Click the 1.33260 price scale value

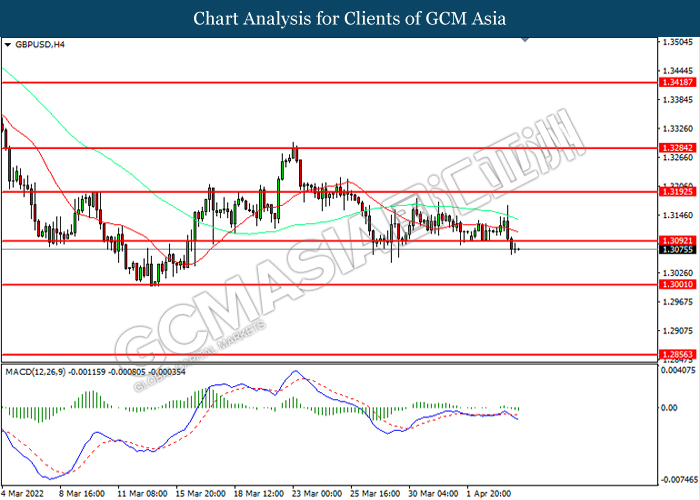click(678, 129)
